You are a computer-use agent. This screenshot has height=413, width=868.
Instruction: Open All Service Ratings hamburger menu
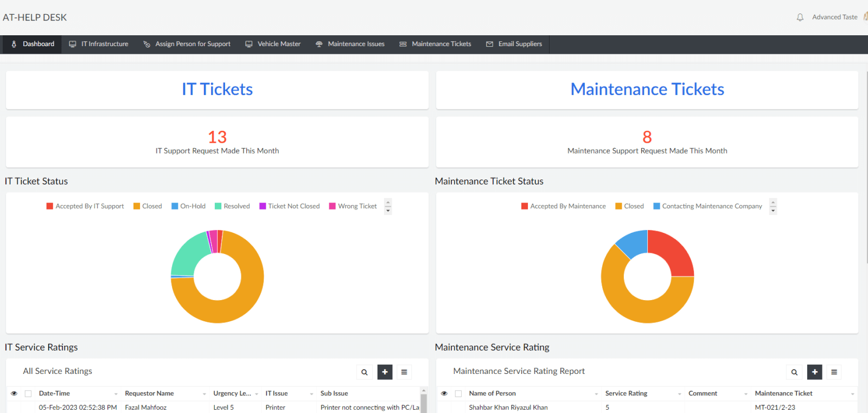404,372
